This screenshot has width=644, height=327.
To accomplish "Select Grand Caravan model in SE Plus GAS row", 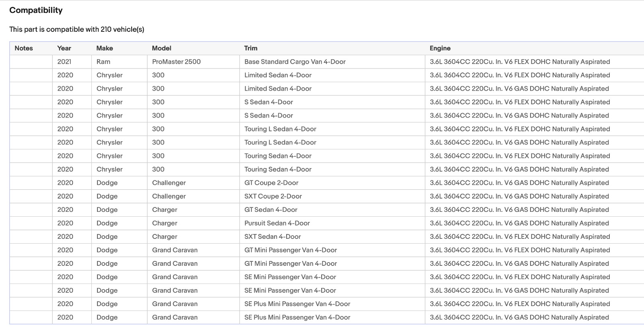I will click(175, 317).
